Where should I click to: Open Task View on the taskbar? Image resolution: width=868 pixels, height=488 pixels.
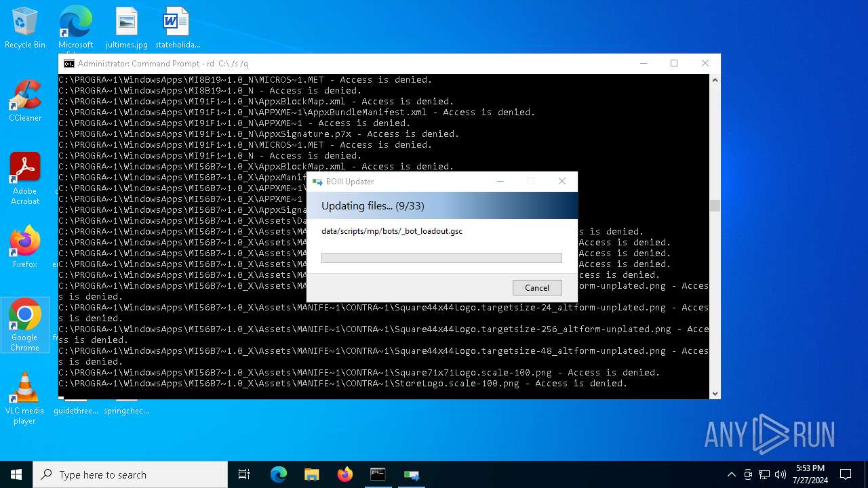pyautogui.click(x=244, y=474)
